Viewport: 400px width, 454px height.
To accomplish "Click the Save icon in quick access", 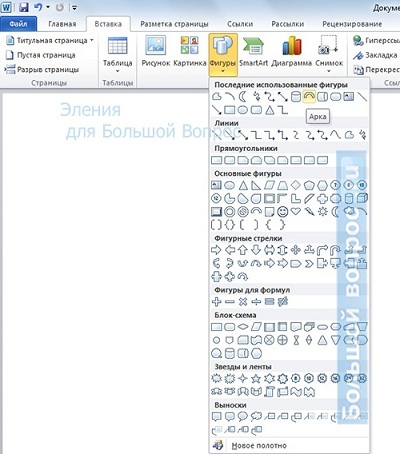I will tap(24, 7).
